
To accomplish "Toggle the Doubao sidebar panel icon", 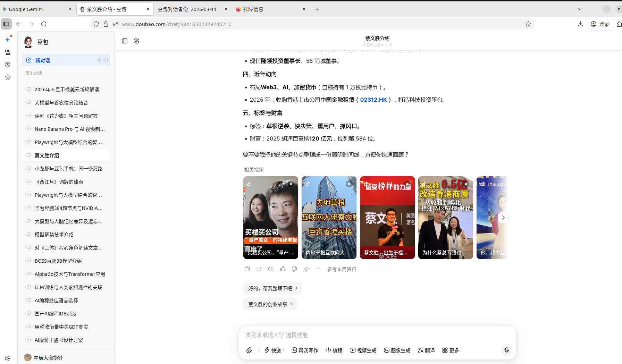I will pos(125,41).
